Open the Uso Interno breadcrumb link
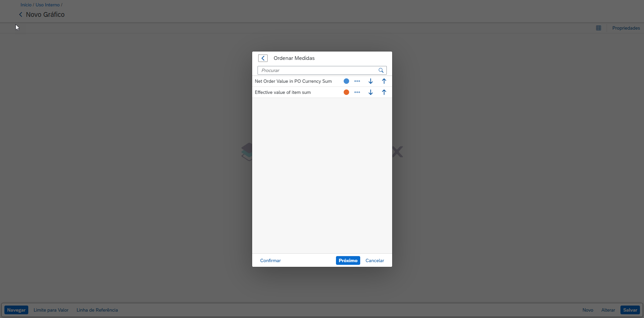Image resolution: width=644 pixels, height=318 pixels. click(x=47, y=5)
